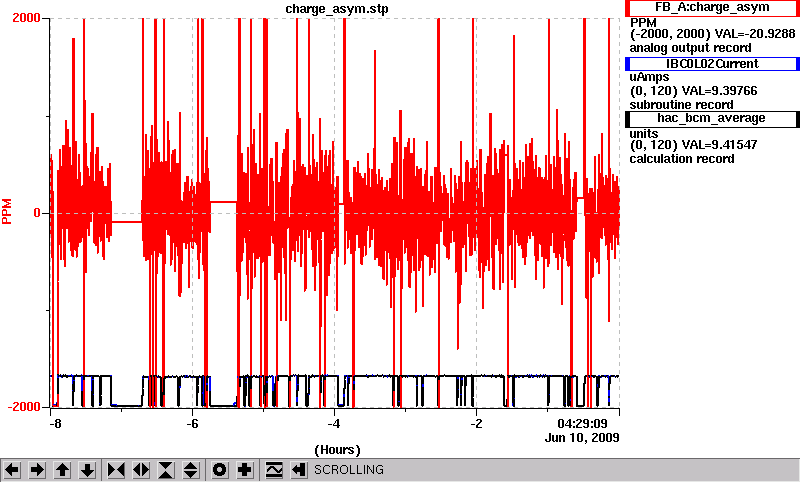
Task: Click the -4 hours x-axis label
Action: pyautogui.click(x=334, y=424)
